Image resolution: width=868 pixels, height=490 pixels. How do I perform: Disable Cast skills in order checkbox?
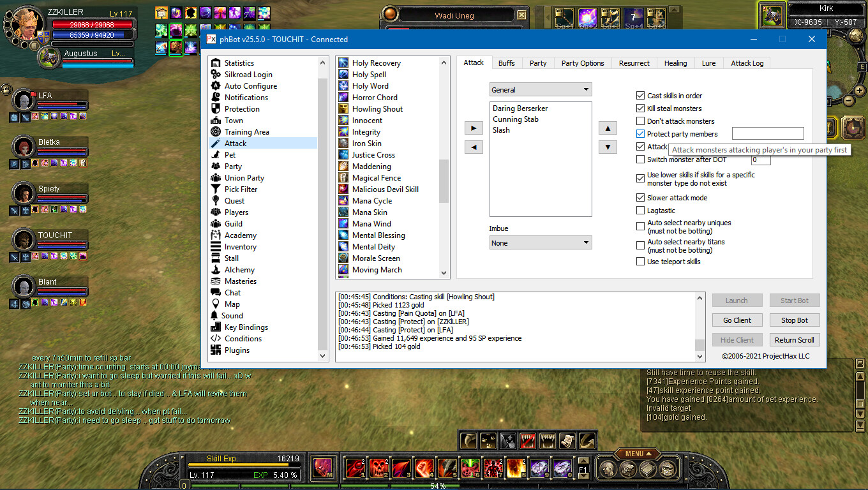(x=641, y=96)
